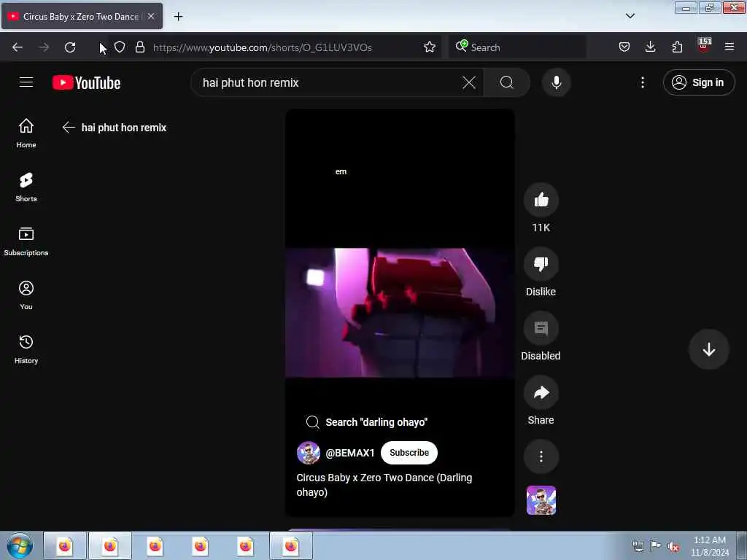Open YouTube Home from sidebar
Viewport: 747px width, 560px height.
coord(26,133)
